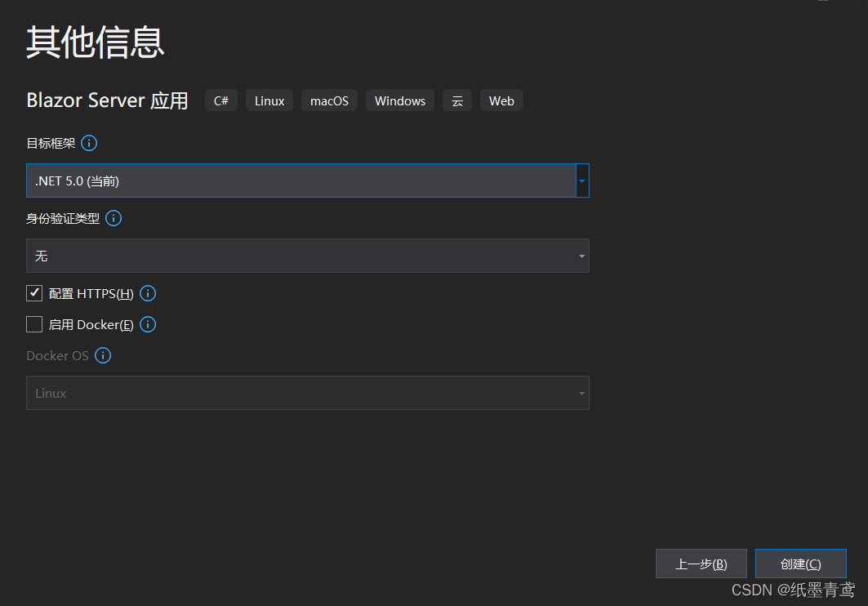
Task: Click the 其他信息 heading
Action: tap(96, 42)
